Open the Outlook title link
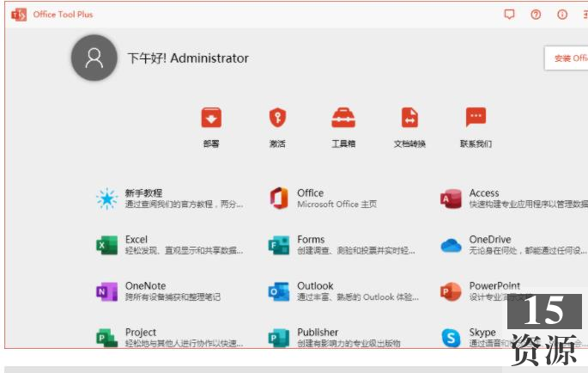Image resolution: width=588 pixels, height=373 pixels. point(315,286)
